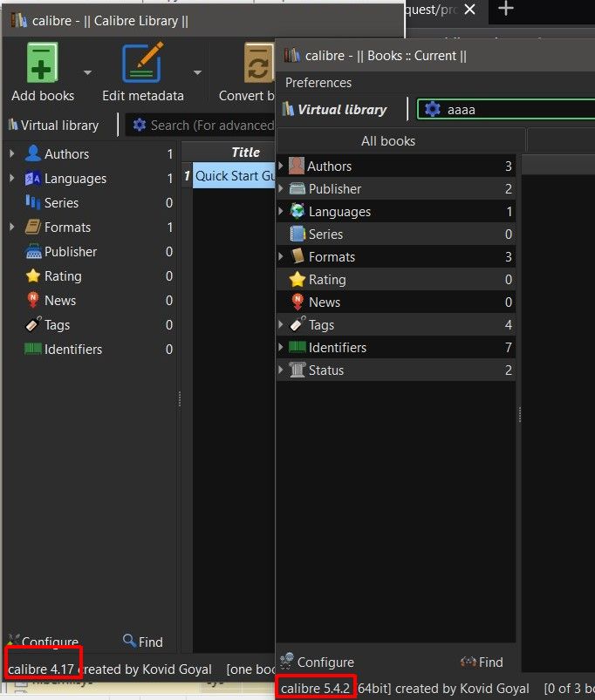
Task: Open Preferences in Books Current window
Action: click(318, 83)
